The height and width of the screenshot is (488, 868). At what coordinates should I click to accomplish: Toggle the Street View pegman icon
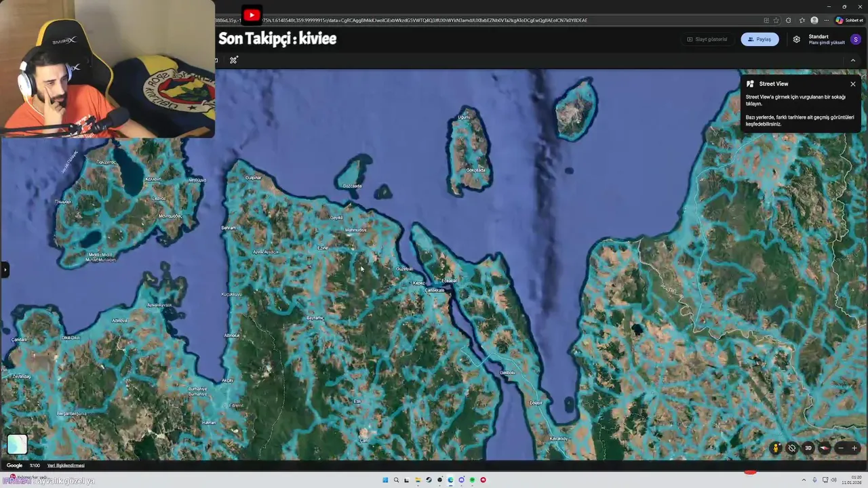[x=776, y=448]
